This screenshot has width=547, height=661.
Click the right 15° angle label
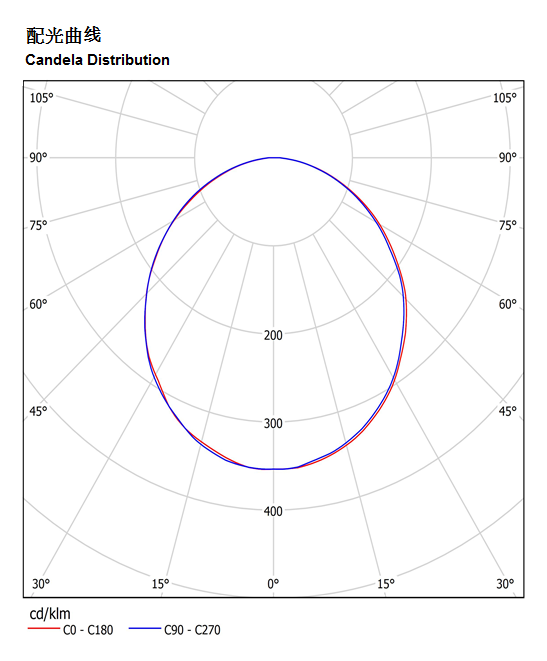tap(386, 583)
